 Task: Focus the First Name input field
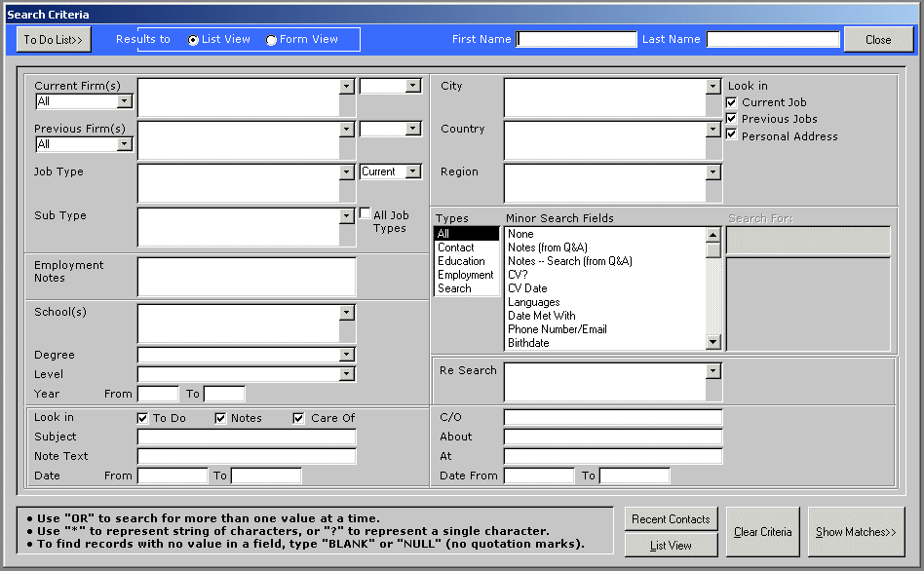point(576,40)
